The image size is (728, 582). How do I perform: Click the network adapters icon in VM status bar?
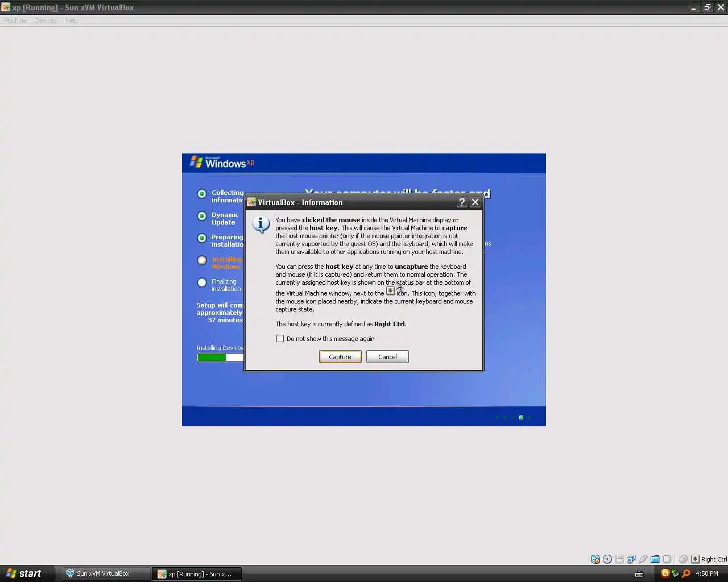pos(631,559)
